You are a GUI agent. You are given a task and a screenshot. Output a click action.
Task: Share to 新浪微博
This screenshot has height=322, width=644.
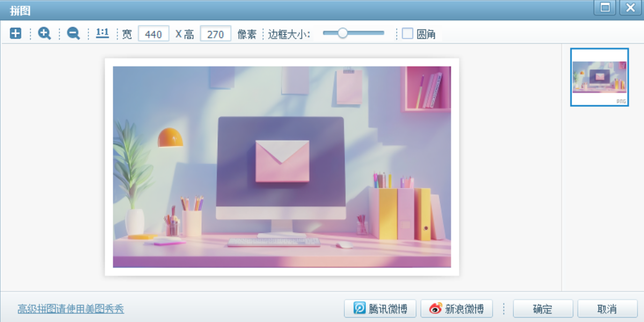pyautogui.click(x=456, y=309)
